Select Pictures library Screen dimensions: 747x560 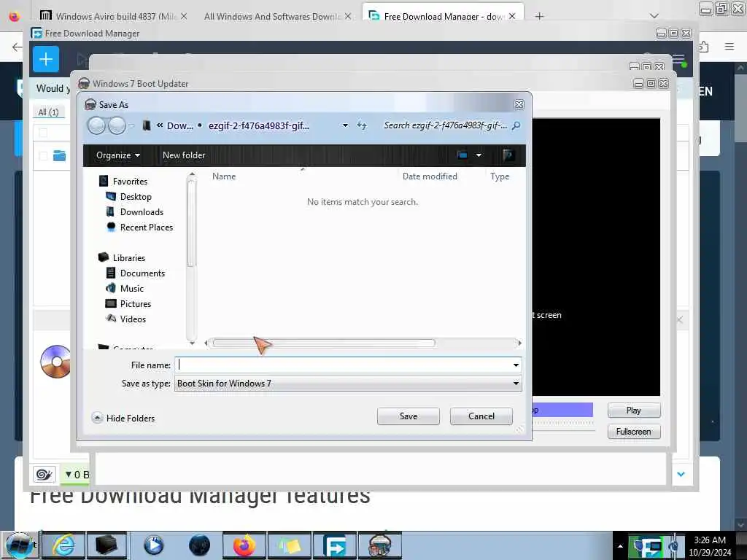click(x=128, y=303)
